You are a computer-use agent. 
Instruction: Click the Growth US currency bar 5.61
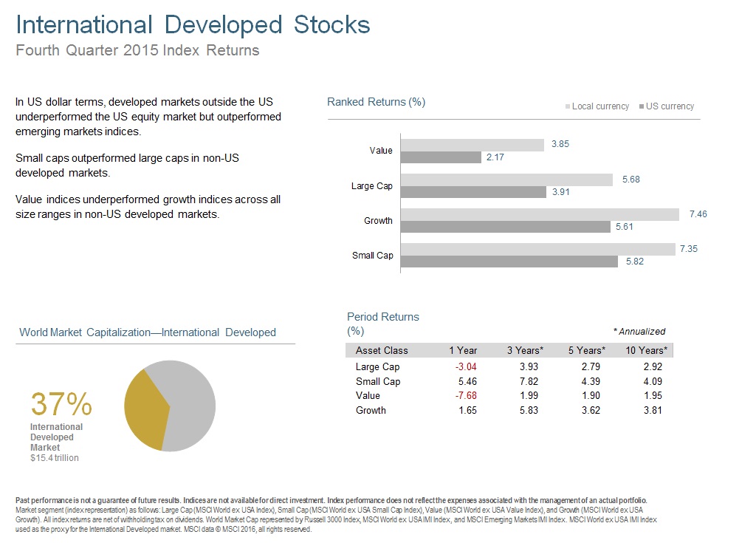(506, 227)
